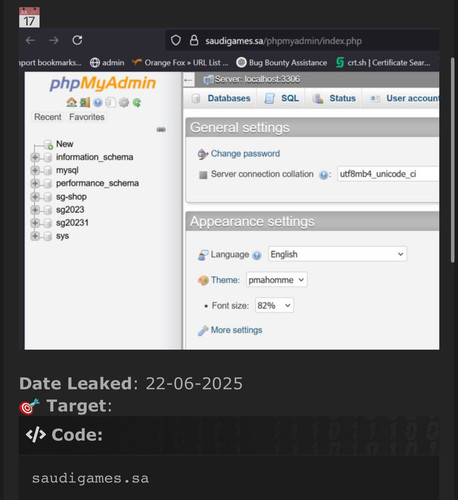Click the Date Leaked 22-06-2025 text
The height and width of the screenshot is (500, 458).
coord(131,384)
